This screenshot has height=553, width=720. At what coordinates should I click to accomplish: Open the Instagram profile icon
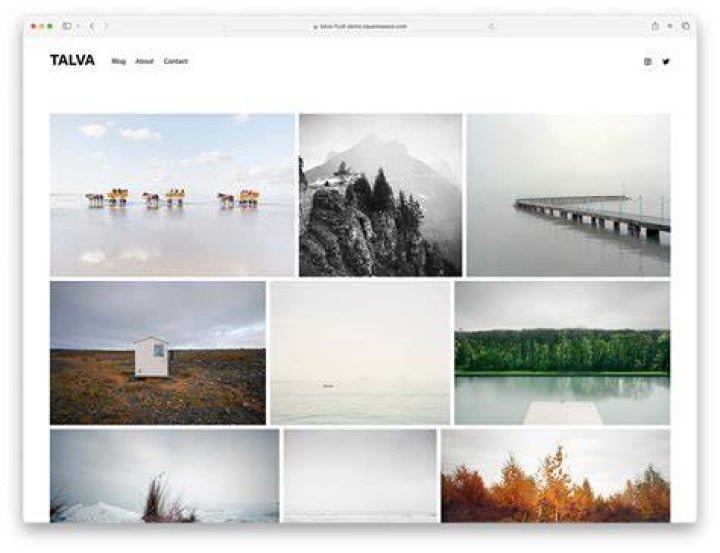pos(647,62)
